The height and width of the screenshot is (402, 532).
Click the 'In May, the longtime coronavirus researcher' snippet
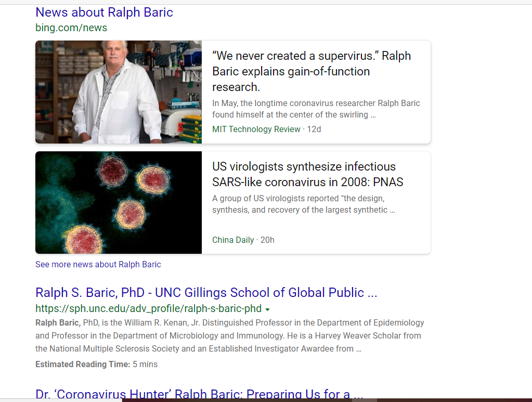[x=316, y=109]
